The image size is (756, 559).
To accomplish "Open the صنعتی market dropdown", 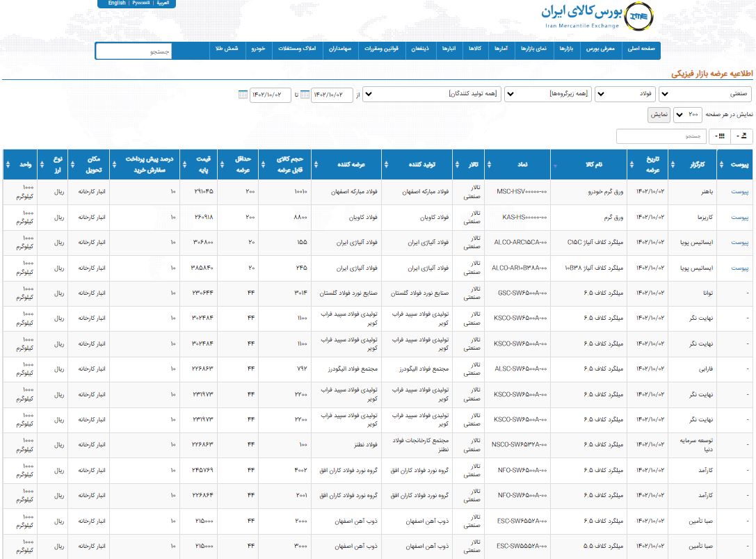I will pyautogui.click(x=705, y=94).
